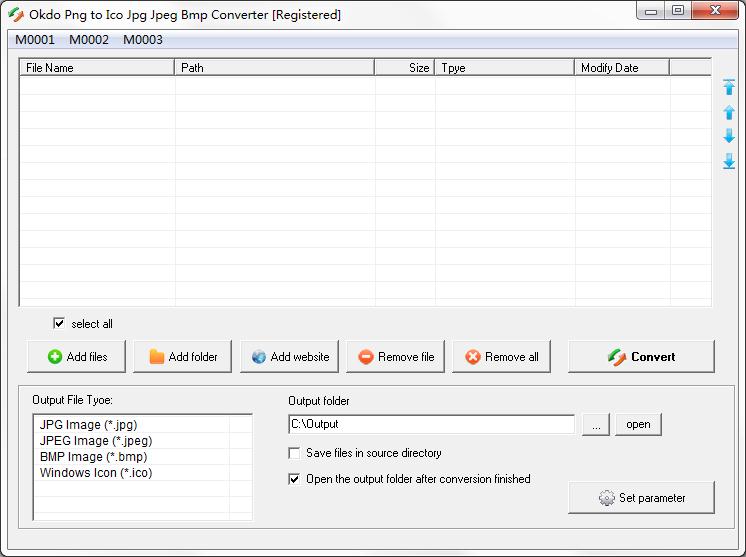746x557 pixels.
Task: Add a folder of images
Action: 183,357
